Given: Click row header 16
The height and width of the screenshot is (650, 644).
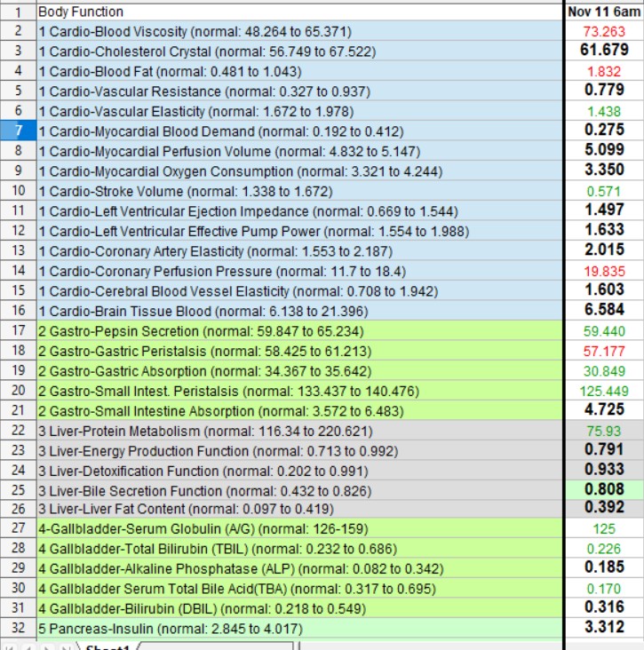Looking at the screenshot, I should pos(18,311).
